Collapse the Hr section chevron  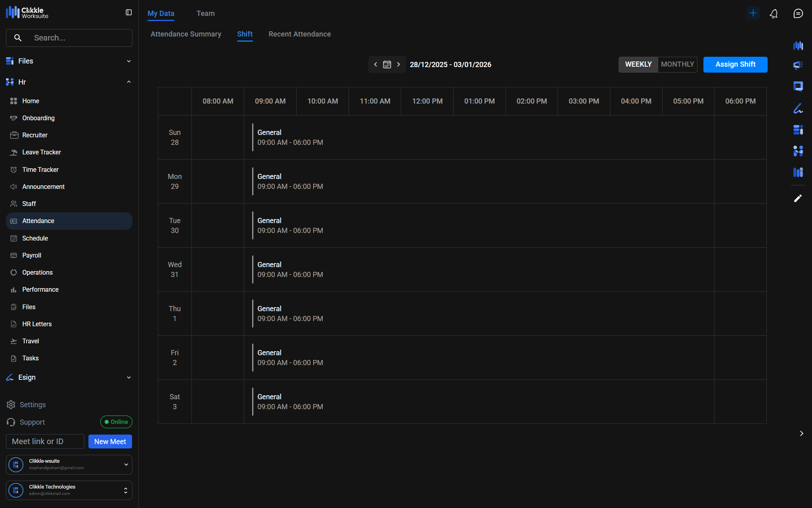128,82
